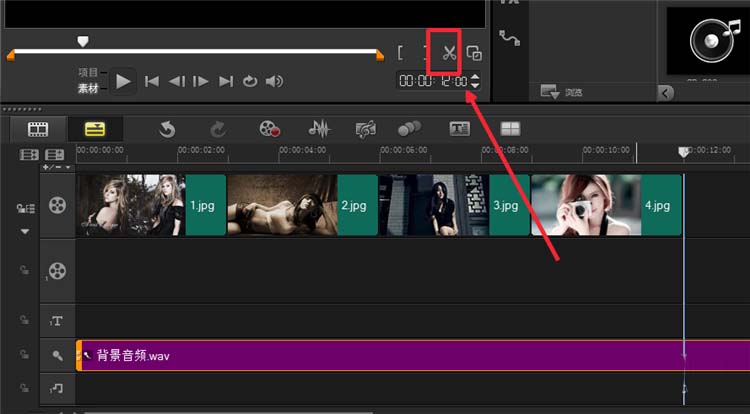This screenshot has width=750, height=414.
Task: Open the auto music tool
Action: click(x=365, y=129)
